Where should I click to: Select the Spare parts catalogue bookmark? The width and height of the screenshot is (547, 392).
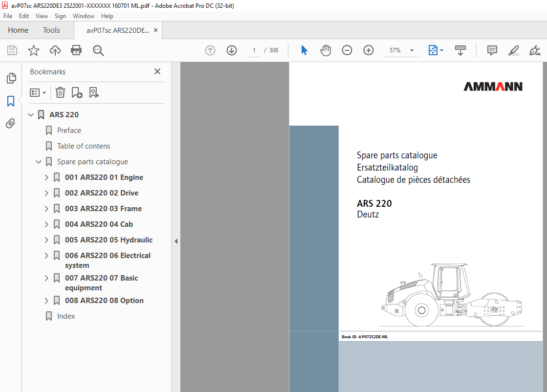[x=92, y=162]
